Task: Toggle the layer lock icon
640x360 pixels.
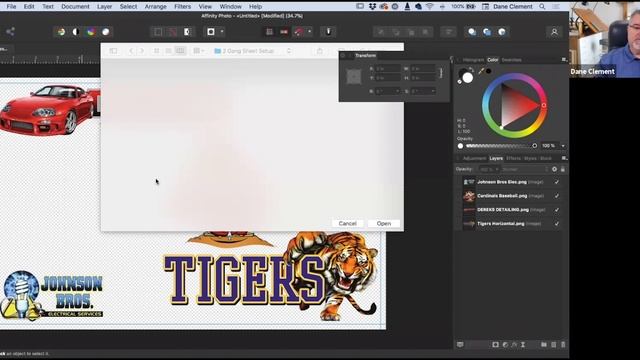Action: tap(563, 169)
